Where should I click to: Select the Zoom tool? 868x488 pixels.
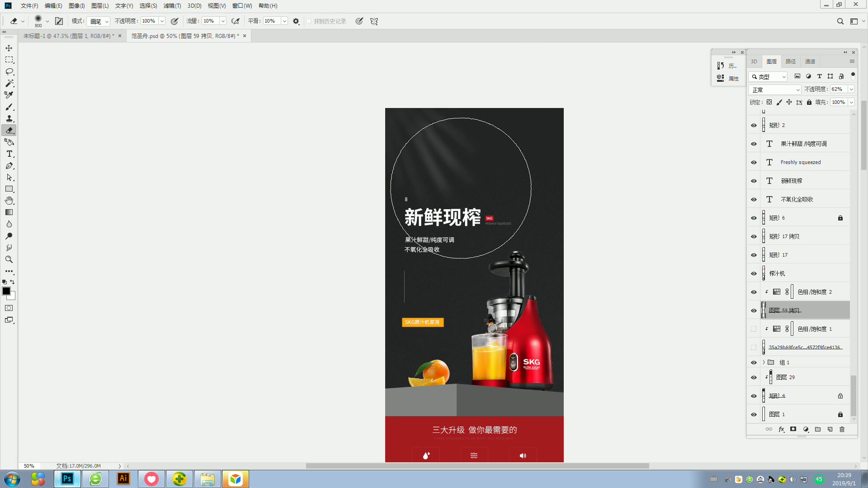point(9,259)
